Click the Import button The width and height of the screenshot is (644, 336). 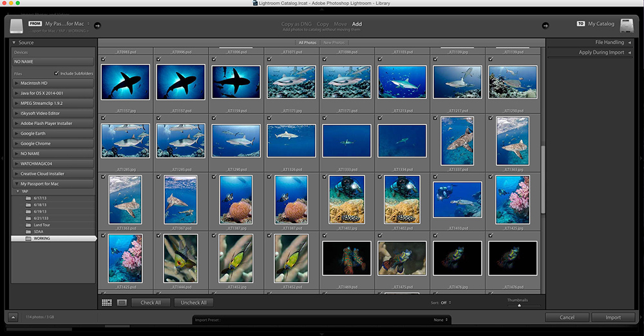(613, 317)
